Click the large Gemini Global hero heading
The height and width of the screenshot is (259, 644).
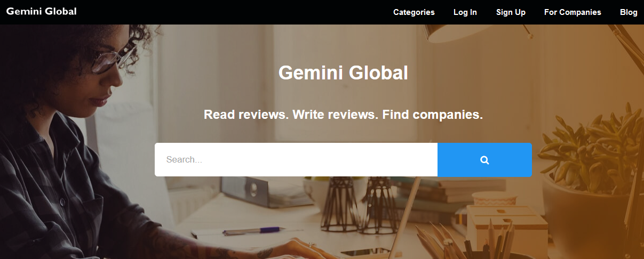pos(343,72)
